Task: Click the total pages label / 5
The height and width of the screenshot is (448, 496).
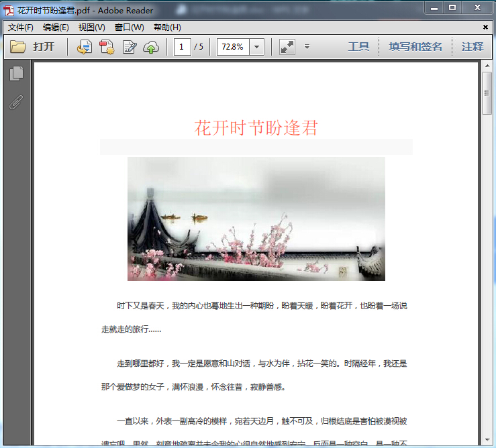Action: click(199, 47)
